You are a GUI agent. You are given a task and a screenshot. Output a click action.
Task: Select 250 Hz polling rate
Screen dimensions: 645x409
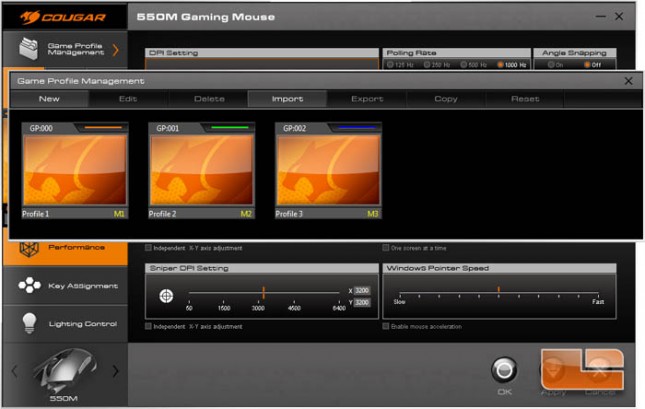[x=427, y=65]
